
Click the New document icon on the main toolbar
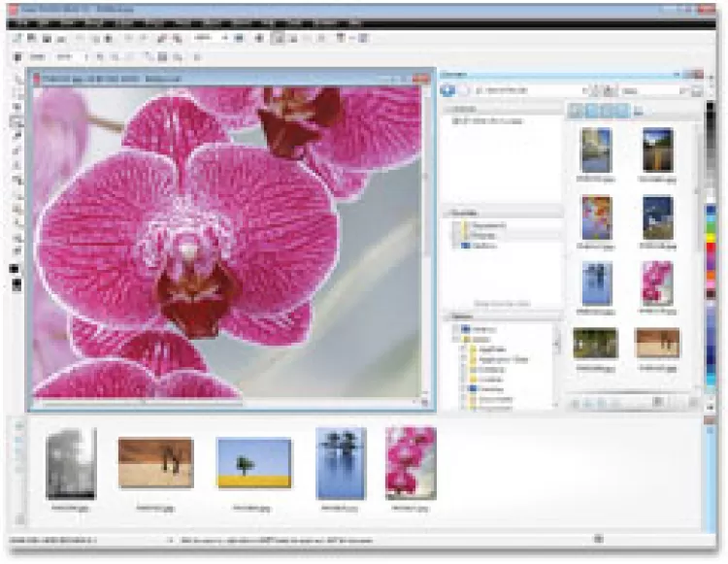(17, 38)
